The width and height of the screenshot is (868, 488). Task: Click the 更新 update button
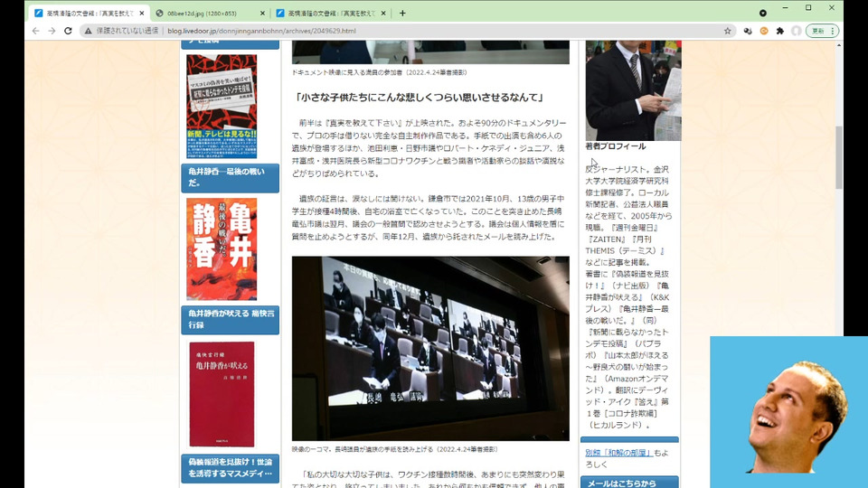coord(818,31)
